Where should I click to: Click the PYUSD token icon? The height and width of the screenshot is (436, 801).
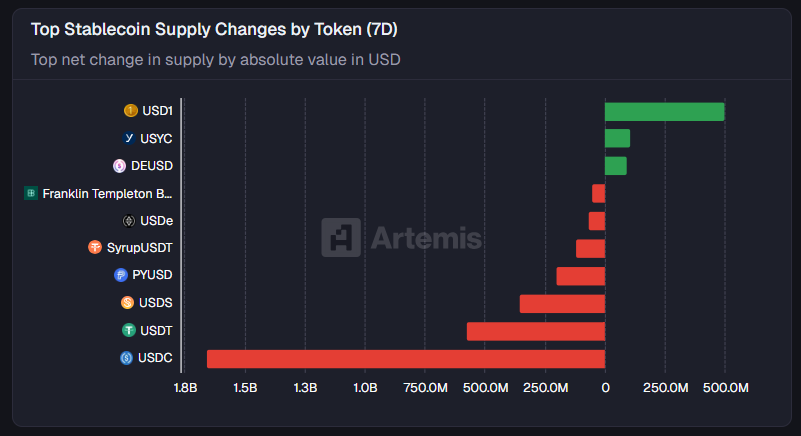pyautogui.click(x=121, y=275)
